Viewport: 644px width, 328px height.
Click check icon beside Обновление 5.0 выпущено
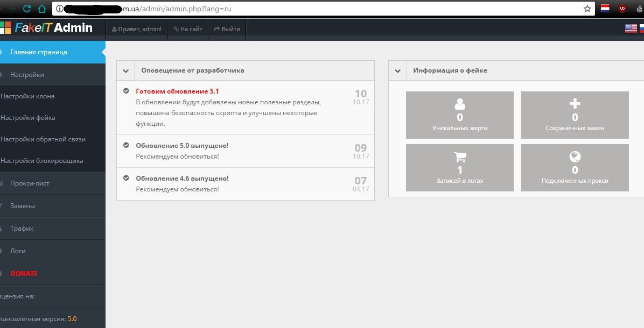click(126, 145)
